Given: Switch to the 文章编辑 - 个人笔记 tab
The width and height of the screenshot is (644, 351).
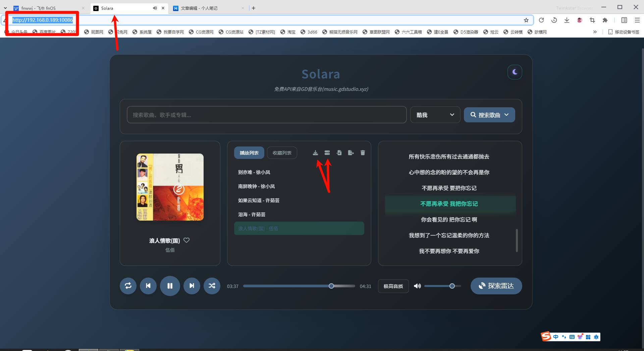Looking at the screenshot, I should (209, 8).
